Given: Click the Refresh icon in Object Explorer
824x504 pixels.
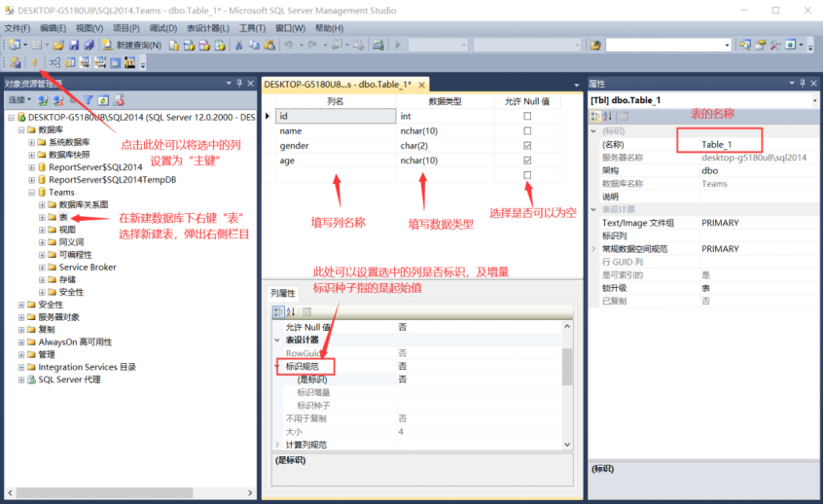Looking at the screenshot, I should [x=103, y=100].
